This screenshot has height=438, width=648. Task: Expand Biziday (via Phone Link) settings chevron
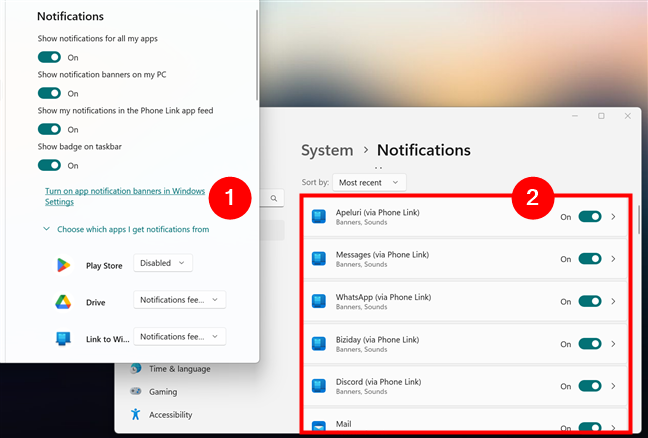[x=614, y=344]
